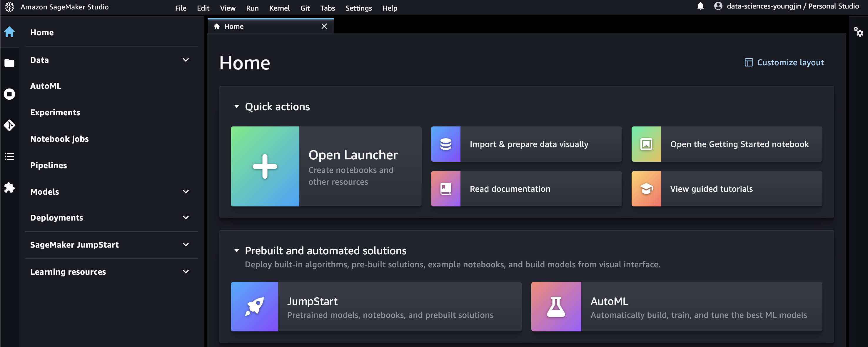Expand the Models section chevron
The image size is (868, 347).
click(186, 192)
